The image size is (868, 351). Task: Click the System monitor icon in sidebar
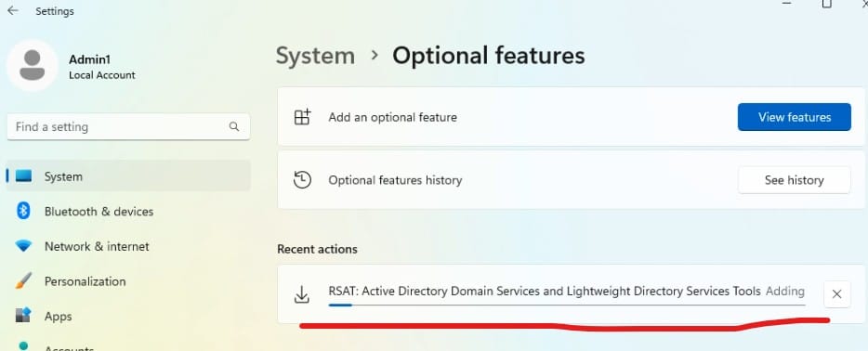pos(23,176)
